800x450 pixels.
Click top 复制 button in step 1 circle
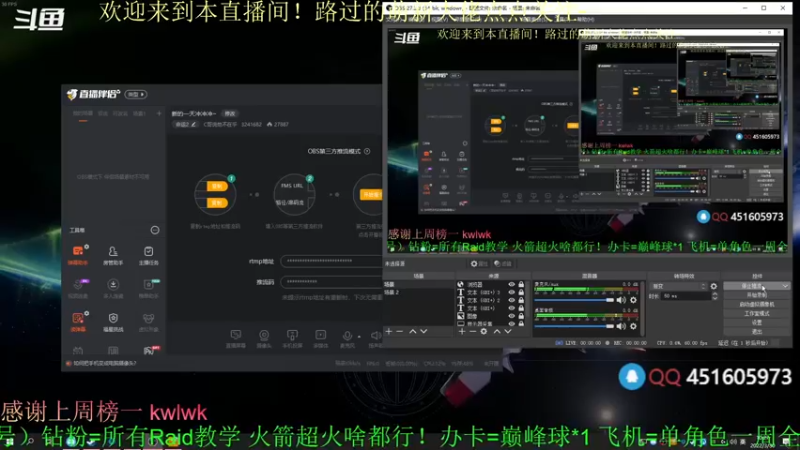click(217, 186)
